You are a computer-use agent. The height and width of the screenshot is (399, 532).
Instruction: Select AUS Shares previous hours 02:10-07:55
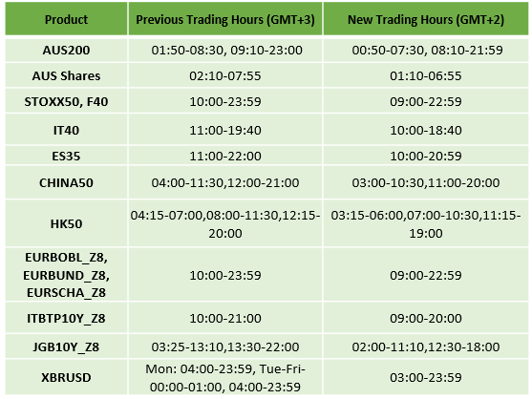(x=225, y=75)
